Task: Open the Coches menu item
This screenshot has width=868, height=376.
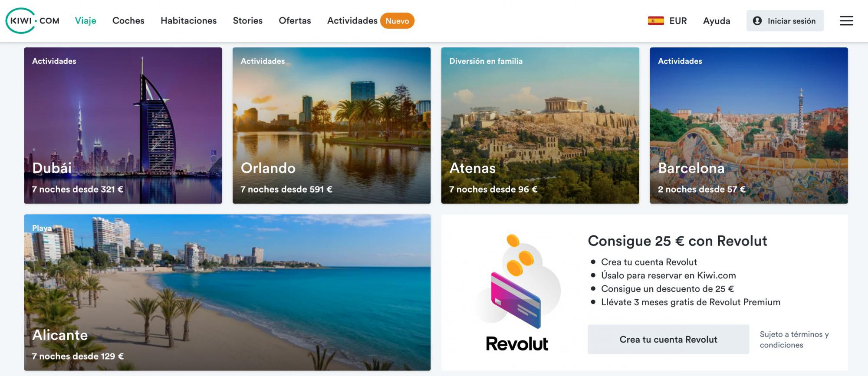Action: [128, 21]
